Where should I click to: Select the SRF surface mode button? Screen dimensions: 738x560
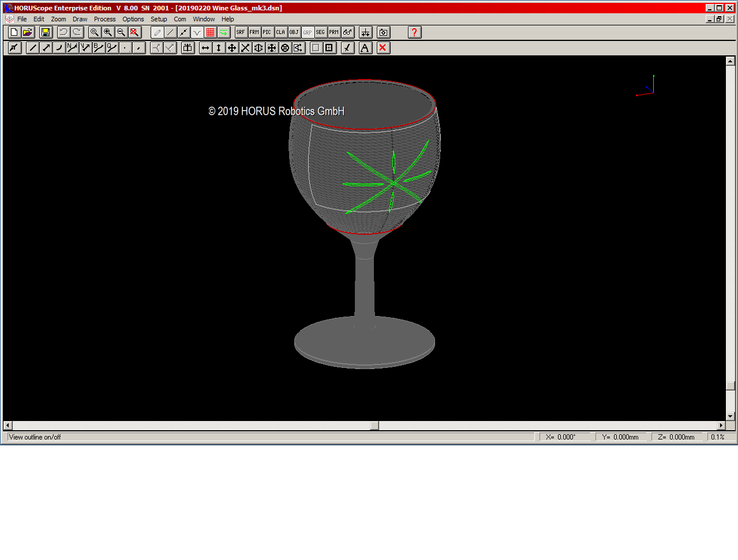[x=241, y=32]
